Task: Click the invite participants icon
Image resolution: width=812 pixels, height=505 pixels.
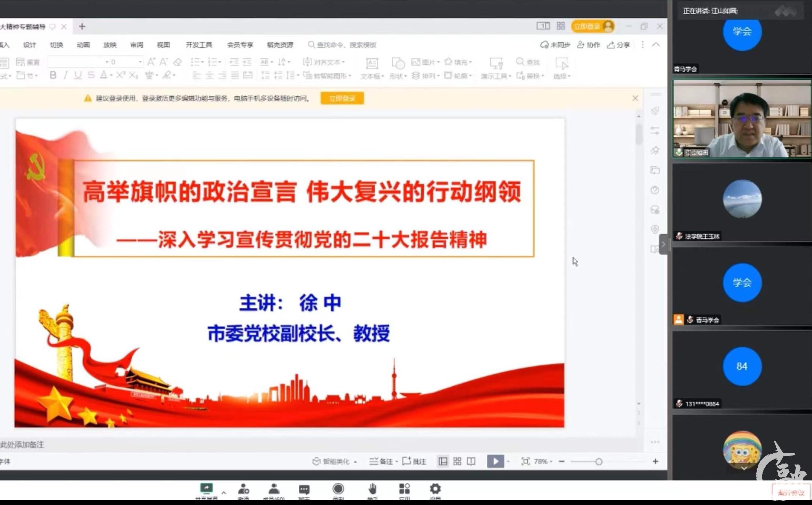Action: 243,489
